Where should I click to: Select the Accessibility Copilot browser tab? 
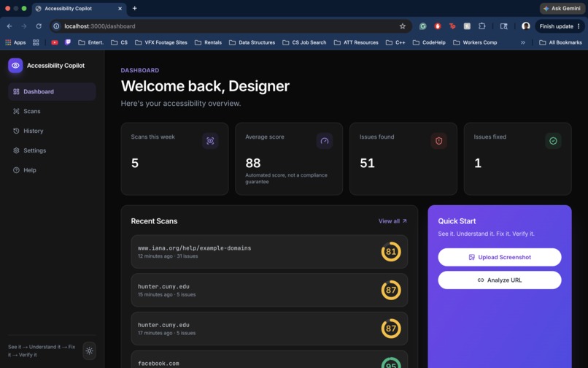[x=79, y=8]
